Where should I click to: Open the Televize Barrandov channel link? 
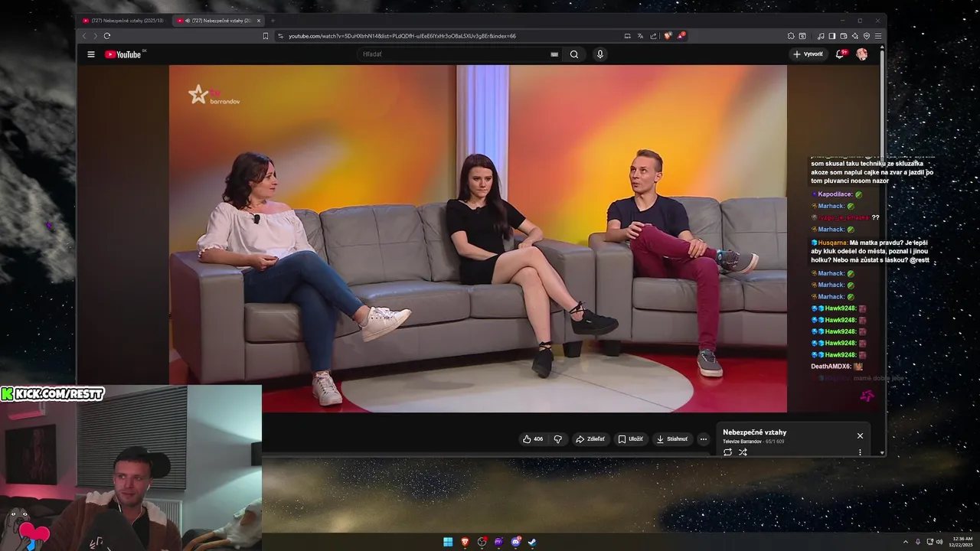point(742,442)
